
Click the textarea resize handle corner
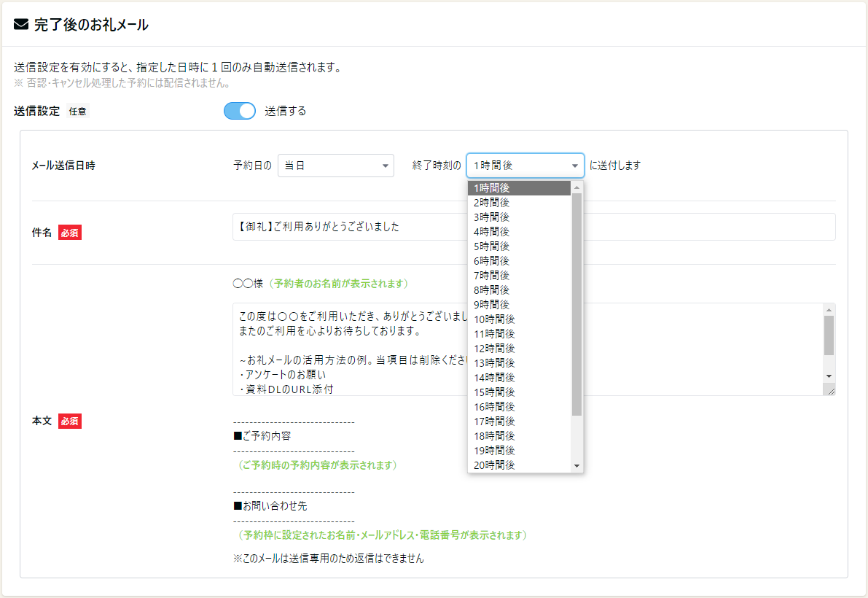[830, 390]
